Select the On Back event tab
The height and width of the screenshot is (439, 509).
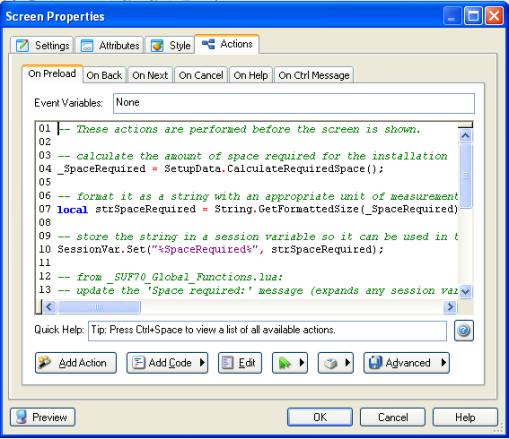pos(104,75)
